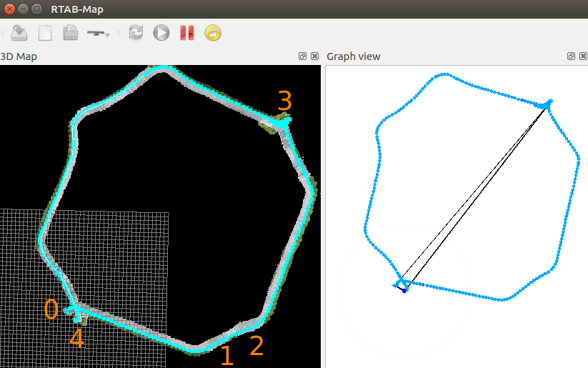Viewport: 588px width, 368px height.
Task: Click the left toolbar drag handle
Action: click(3, 33)
